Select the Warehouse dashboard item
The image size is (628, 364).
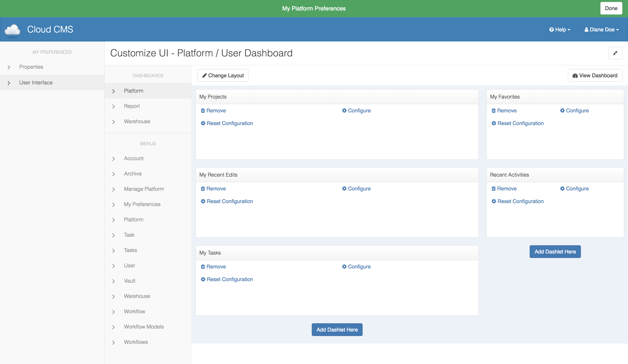click(137, 122)
